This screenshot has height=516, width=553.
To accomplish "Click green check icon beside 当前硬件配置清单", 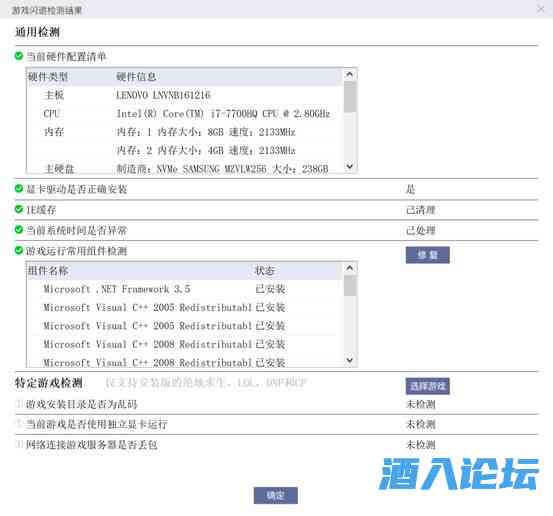I will (x=19, y=56).
